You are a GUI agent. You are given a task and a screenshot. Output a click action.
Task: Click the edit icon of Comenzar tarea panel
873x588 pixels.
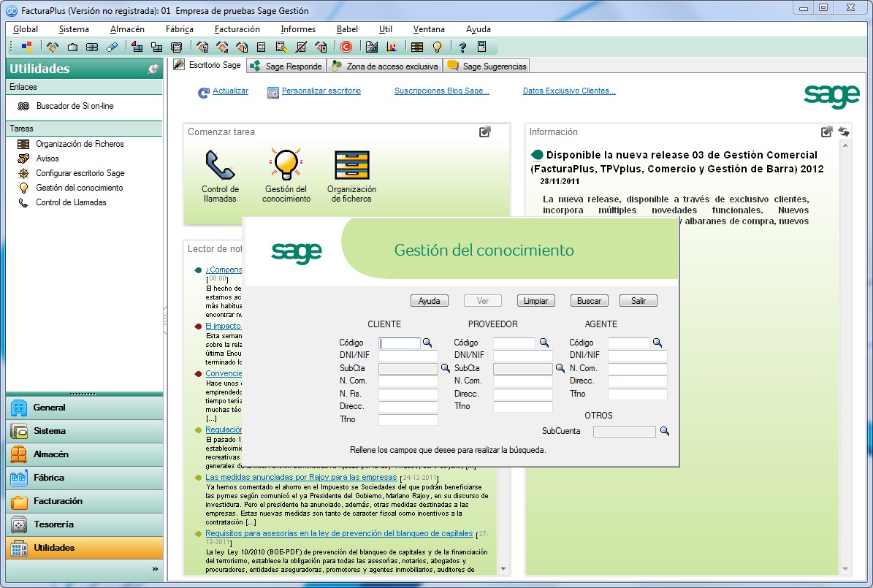point(485,132)
